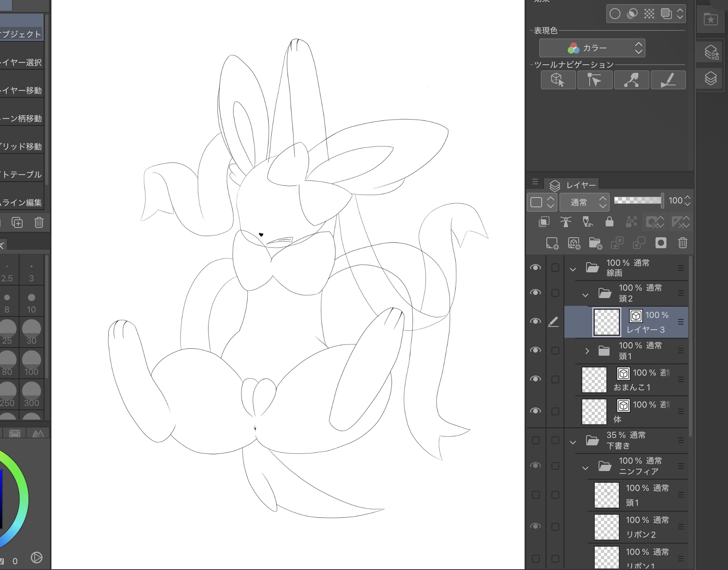Switch to the レイヤー tab

pyautogui.click(x=573, y=185)
